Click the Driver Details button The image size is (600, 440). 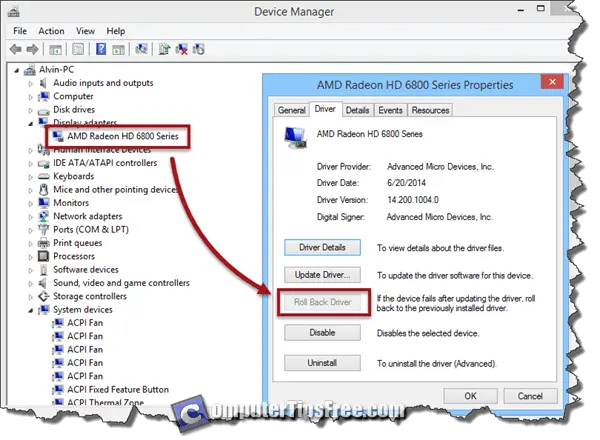[322, 248]
